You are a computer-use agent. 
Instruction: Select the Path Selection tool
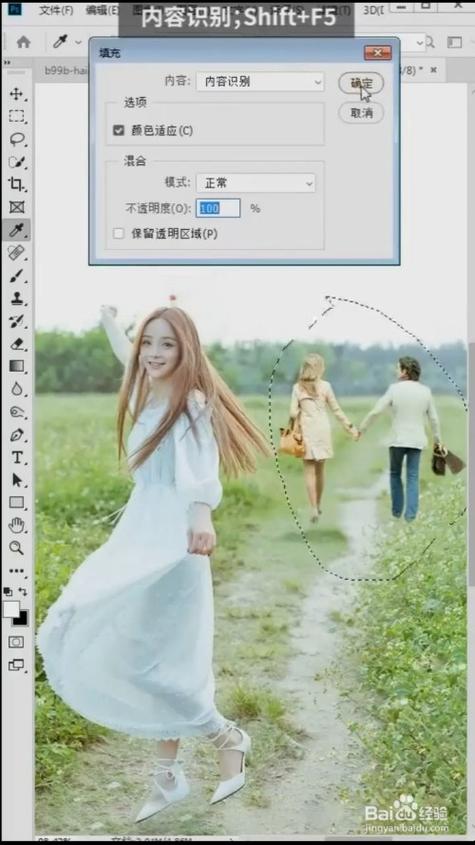17,480
